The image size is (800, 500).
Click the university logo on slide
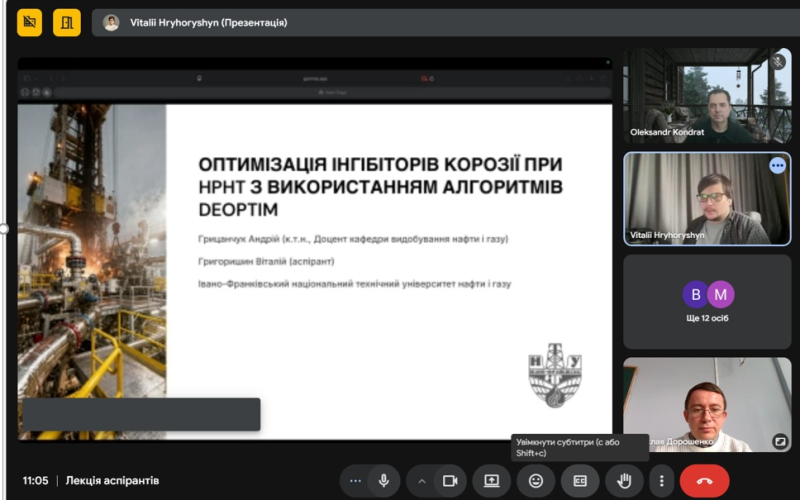(x=555, y=375)
